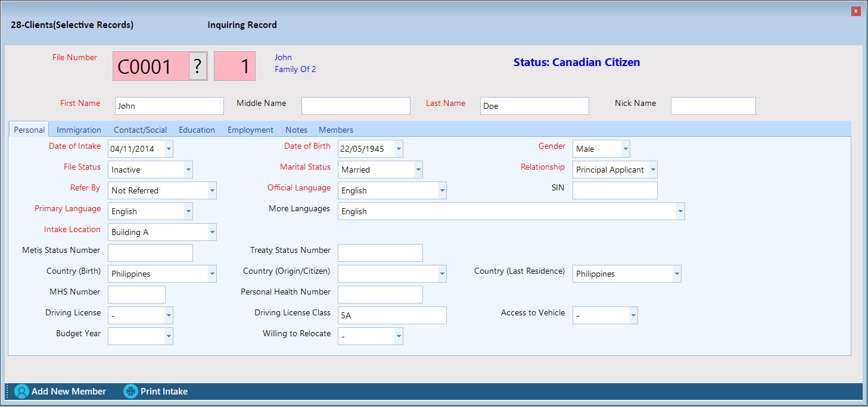Click the question mark lookup button
Viewport: 868px width, 407px height.
198,66
